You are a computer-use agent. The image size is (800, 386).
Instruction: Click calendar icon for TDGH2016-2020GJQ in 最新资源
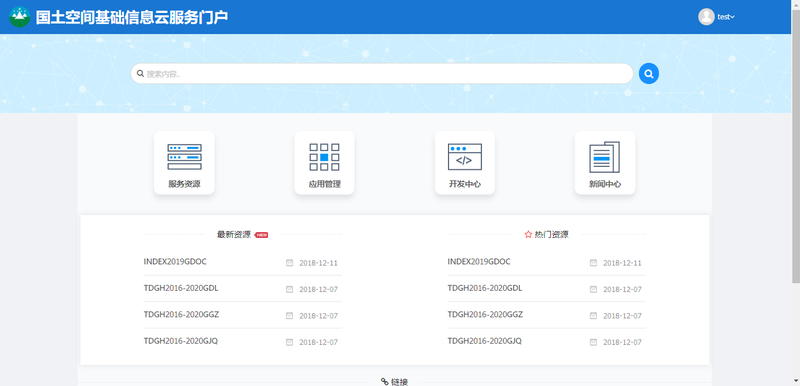click(x=289, y=342)
